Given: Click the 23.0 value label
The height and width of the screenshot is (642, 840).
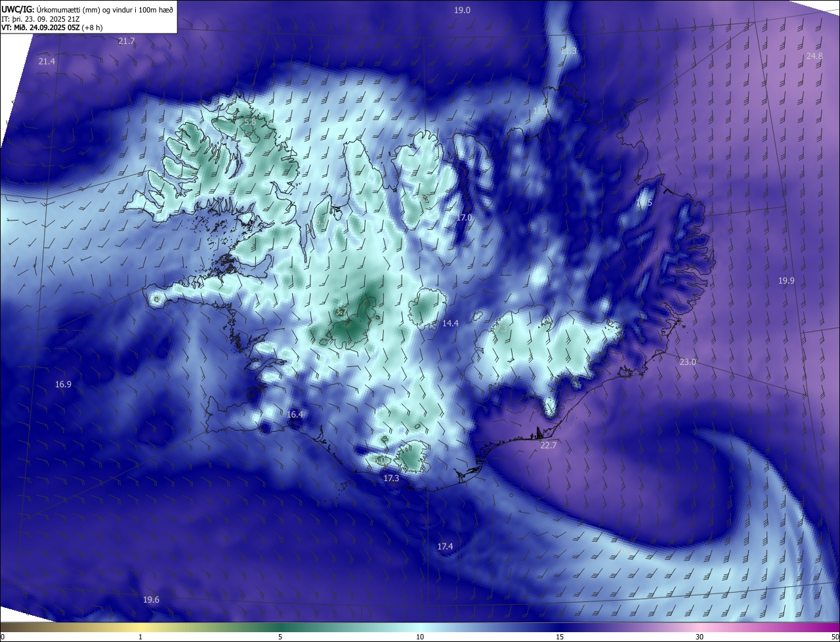Looking at the screenshot, I should (x=688, y=362).
